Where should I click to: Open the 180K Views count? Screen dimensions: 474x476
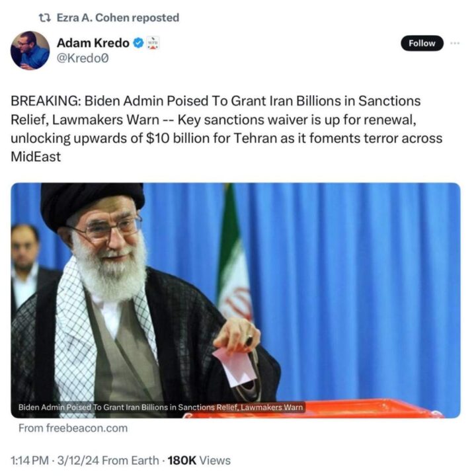[x=199, y=461]
